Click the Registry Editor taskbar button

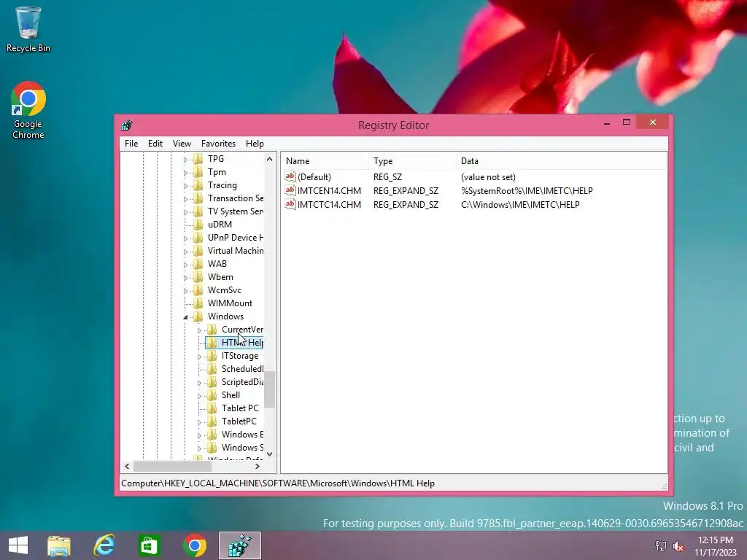240,545
